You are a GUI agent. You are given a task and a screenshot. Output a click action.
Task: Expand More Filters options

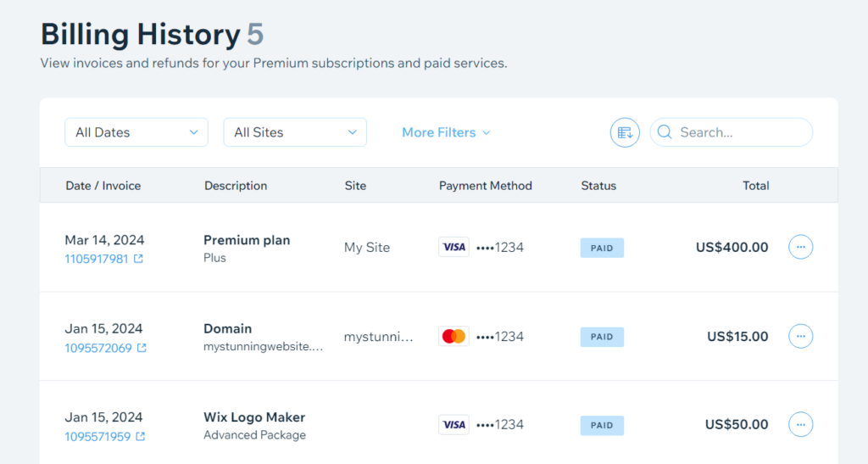pyautogui.click(x=446, y=132)
